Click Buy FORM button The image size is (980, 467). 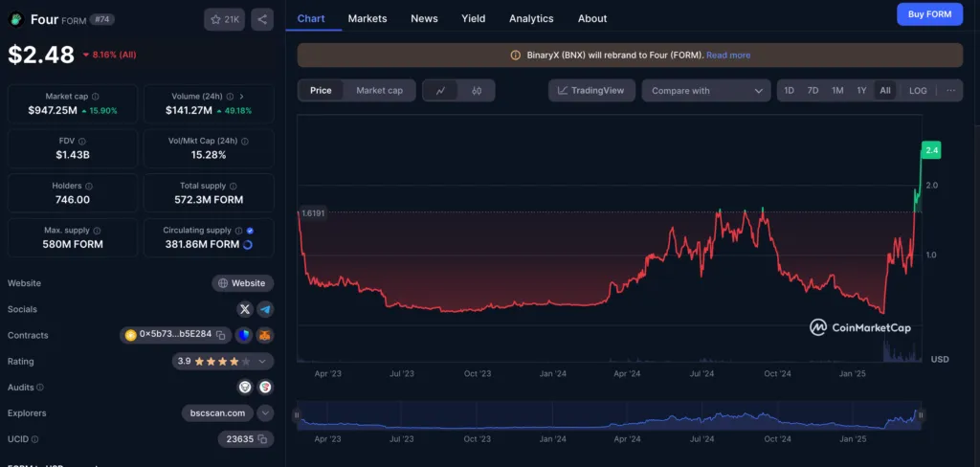tap(929, 14)
